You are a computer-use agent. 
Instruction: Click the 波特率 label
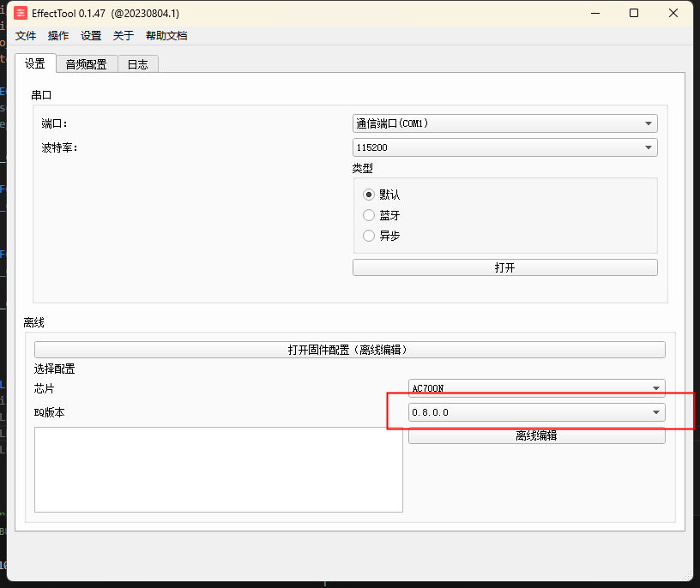[59, 147]
